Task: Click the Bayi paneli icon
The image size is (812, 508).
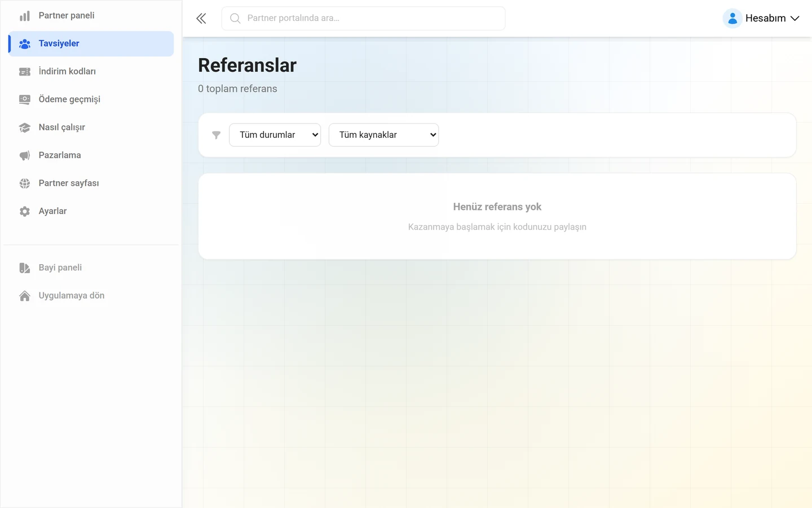Action: coord(25,268)
